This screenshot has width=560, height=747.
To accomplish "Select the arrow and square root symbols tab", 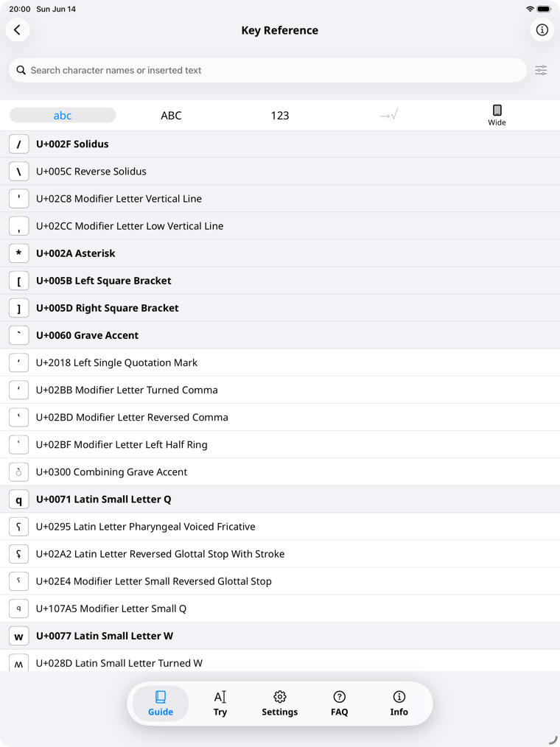I will pyautogui.click(x=388, y=115).
